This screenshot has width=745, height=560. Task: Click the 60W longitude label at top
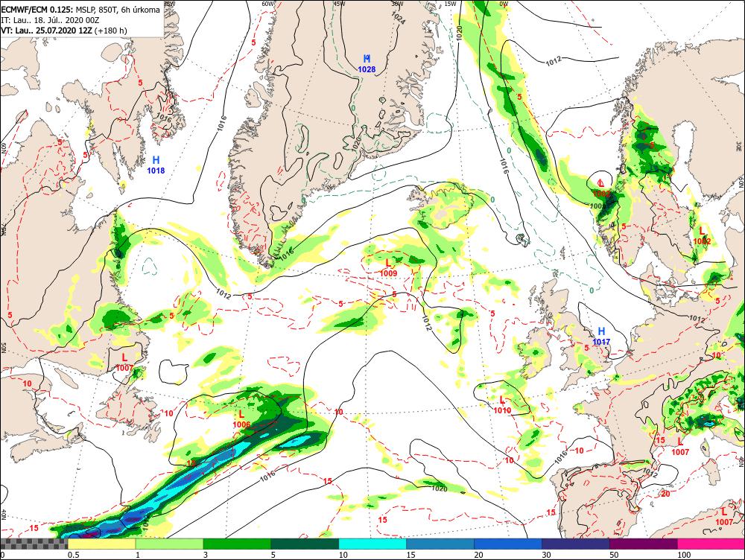click(x=268, y=4)
